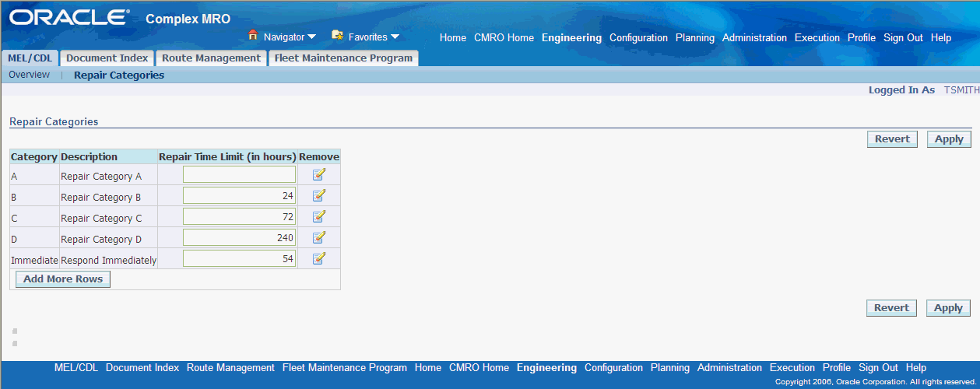Click the Fleet Maintenance Program footer link
This screenshot has height=389, width=980.
[345, 368]
